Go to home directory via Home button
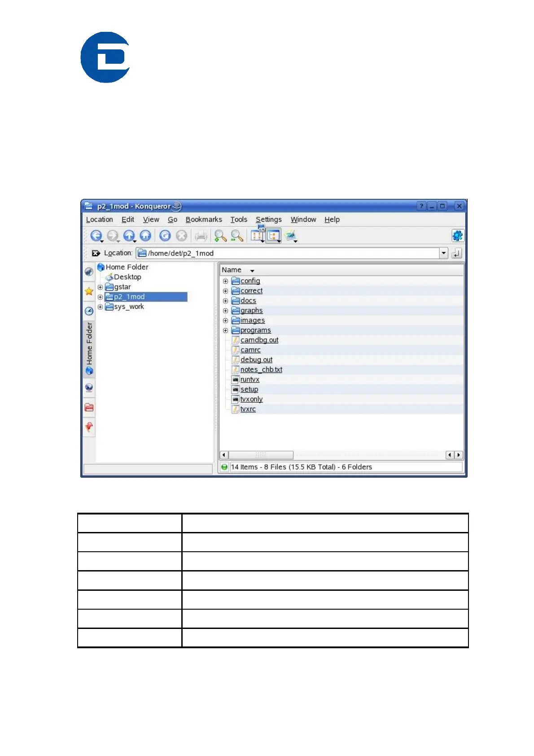 [145, 236]
